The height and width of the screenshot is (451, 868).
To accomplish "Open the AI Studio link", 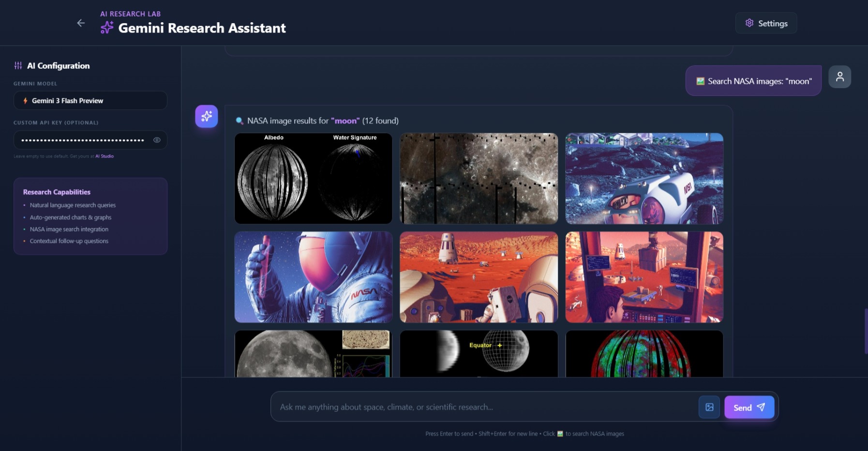I will (105, 156).
